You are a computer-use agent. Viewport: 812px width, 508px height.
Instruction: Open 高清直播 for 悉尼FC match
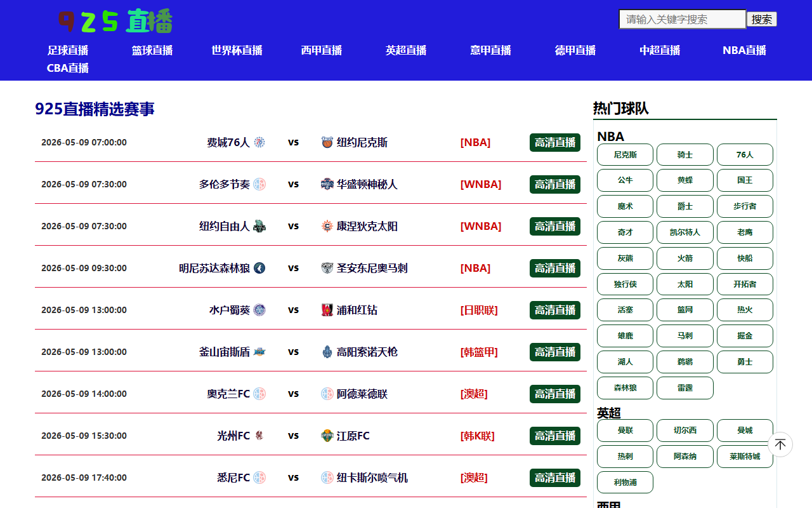(x=555, y=478)
